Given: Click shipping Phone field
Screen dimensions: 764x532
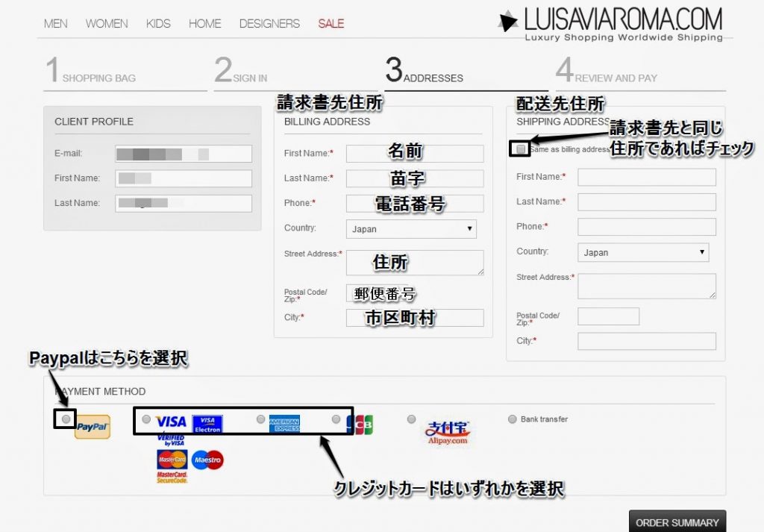Looking at the screenshot, I should click(x=647, y=227).
